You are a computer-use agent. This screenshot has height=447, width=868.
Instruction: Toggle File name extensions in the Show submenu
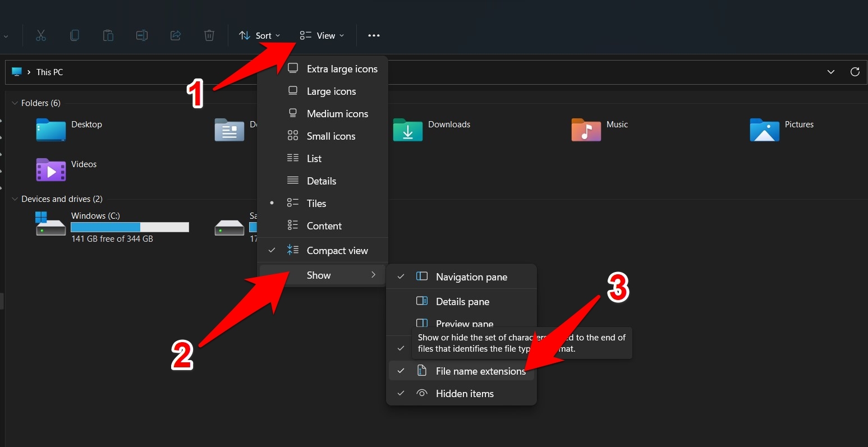click(x=480, y=371)
